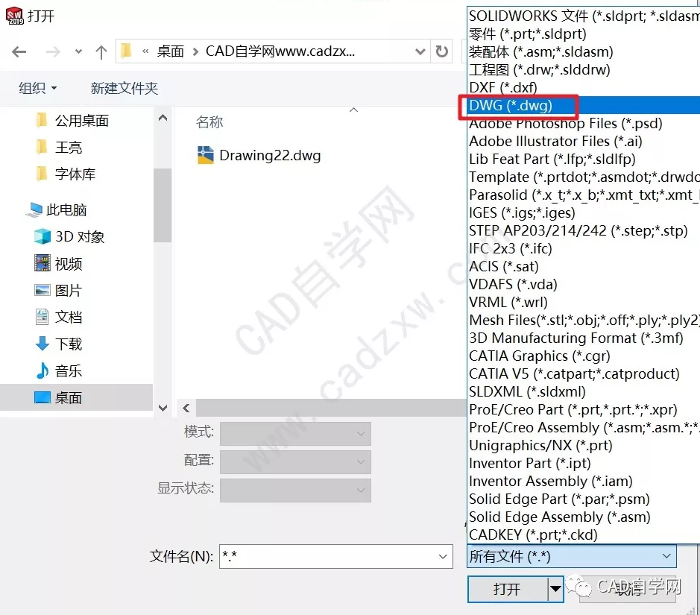This screenshot has width=700, height=615.
Task: Open the 下载 folder in sidebar
Action: coord(58,344)
